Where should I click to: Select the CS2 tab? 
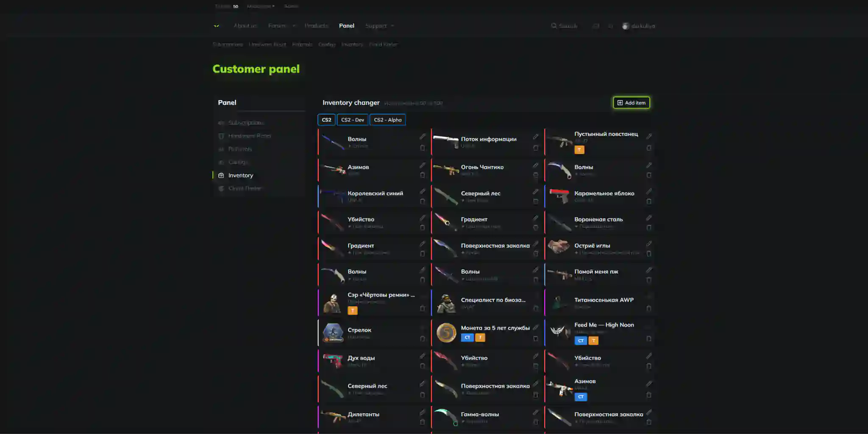tap(326, 120)
